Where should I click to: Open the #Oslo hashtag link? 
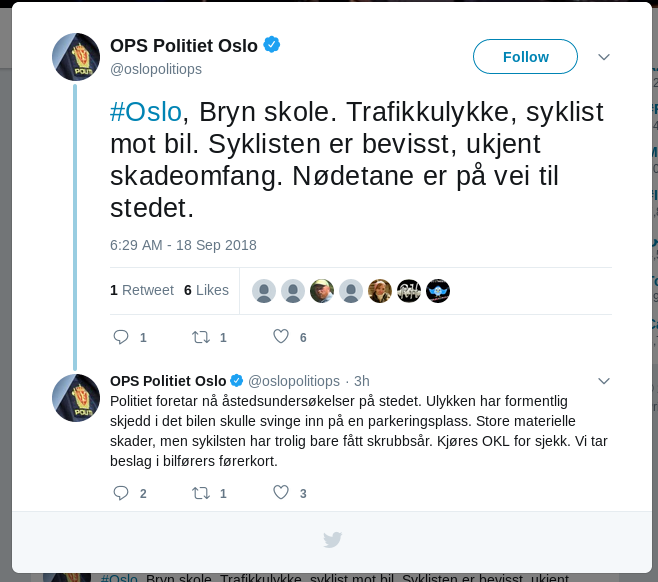click(145, 112)
